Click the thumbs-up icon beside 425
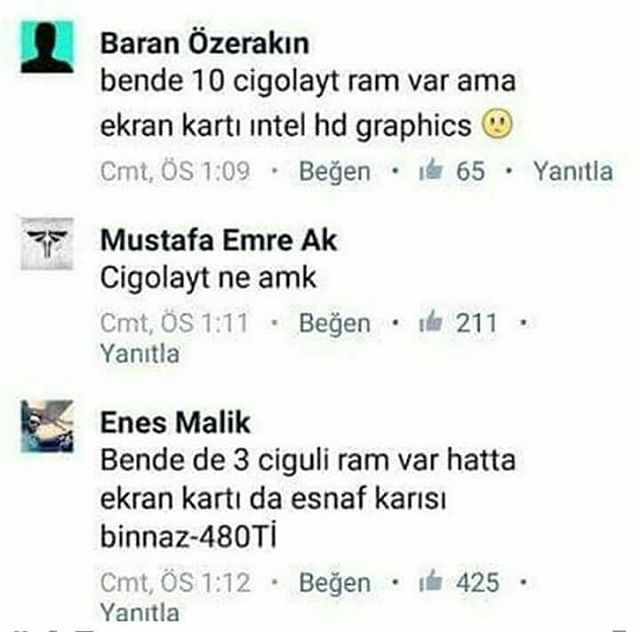 tap(431, 581)
